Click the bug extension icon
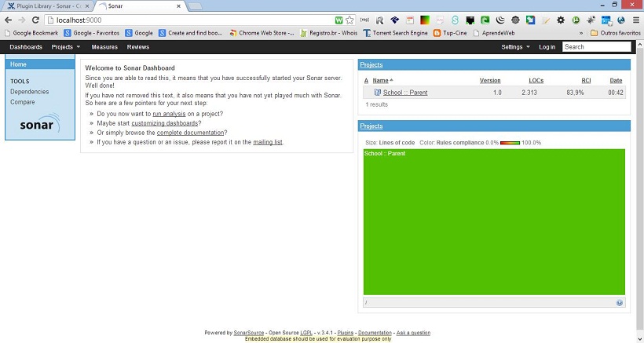The width and height of the screenshot is (644, 343). pos(591,20)
